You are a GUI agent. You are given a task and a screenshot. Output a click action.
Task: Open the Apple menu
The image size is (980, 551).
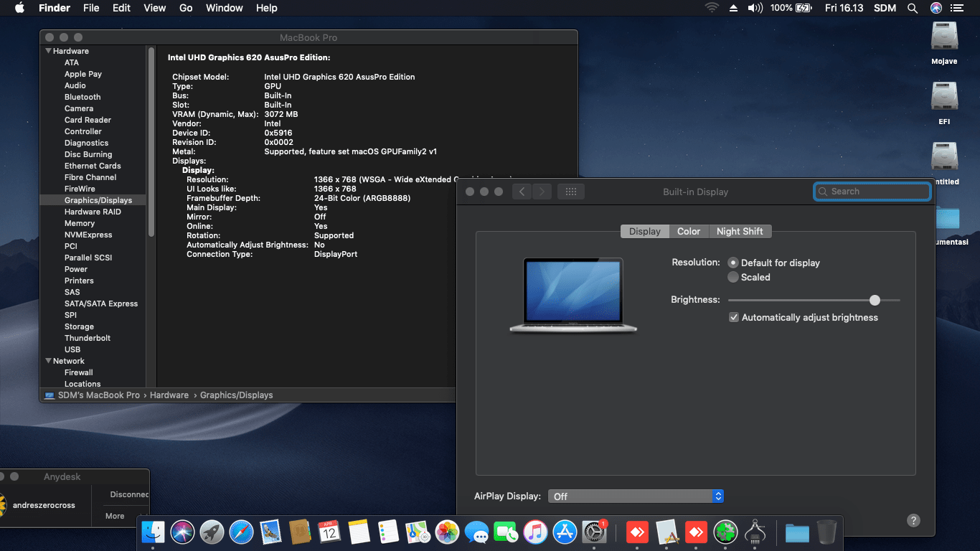click(19, 8)
